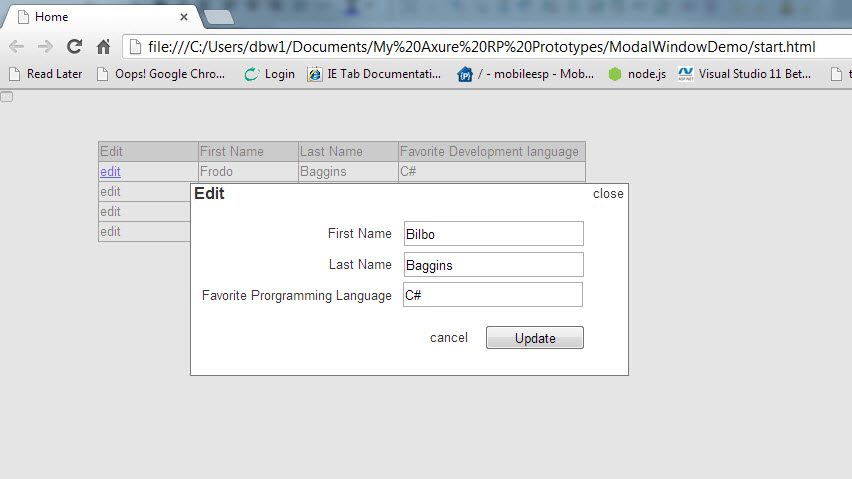
Task: Open the Visual Studio 11 Beta bookmark
Action: [x=745, y=74]
